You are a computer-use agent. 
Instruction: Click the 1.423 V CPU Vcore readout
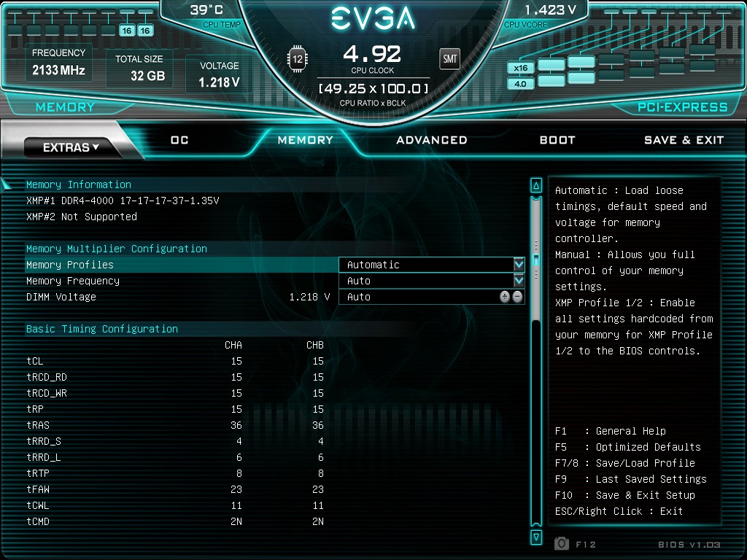(x=550, y=10)
